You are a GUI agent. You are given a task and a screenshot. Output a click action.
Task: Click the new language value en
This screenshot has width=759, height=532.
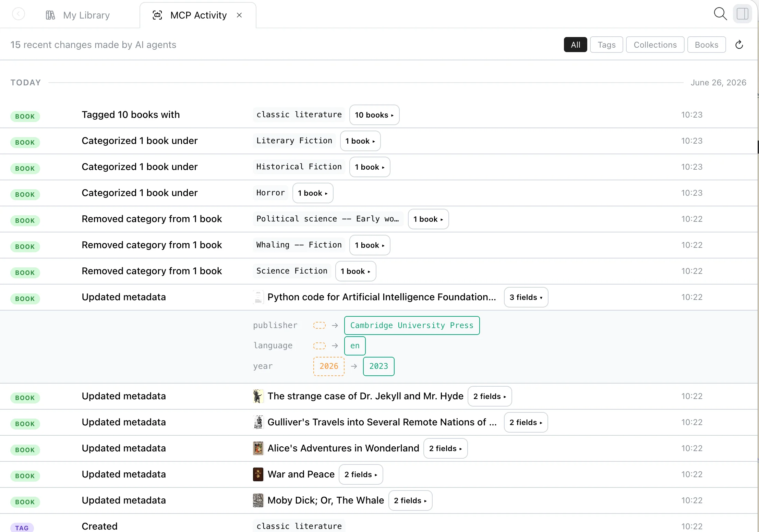pyautogui.click(x=355, y=346)
